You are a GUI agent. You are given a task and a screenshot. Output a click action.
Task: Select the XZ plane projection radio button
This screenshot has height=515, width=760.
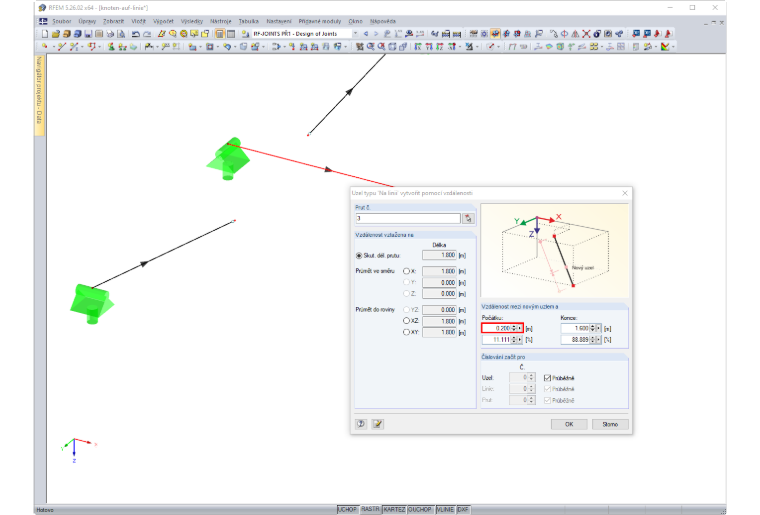pos(407,321)
